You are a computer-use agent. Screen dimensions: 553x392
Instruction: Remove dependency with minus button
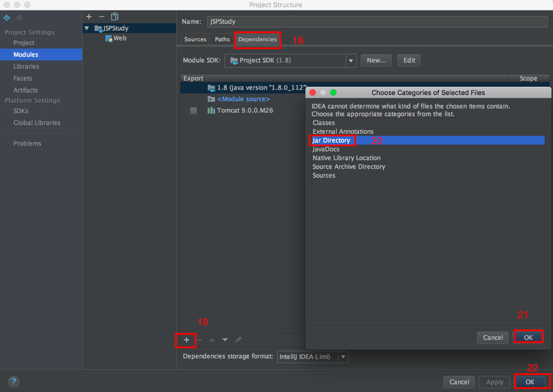pyautogui.click(x=199, y=340)
